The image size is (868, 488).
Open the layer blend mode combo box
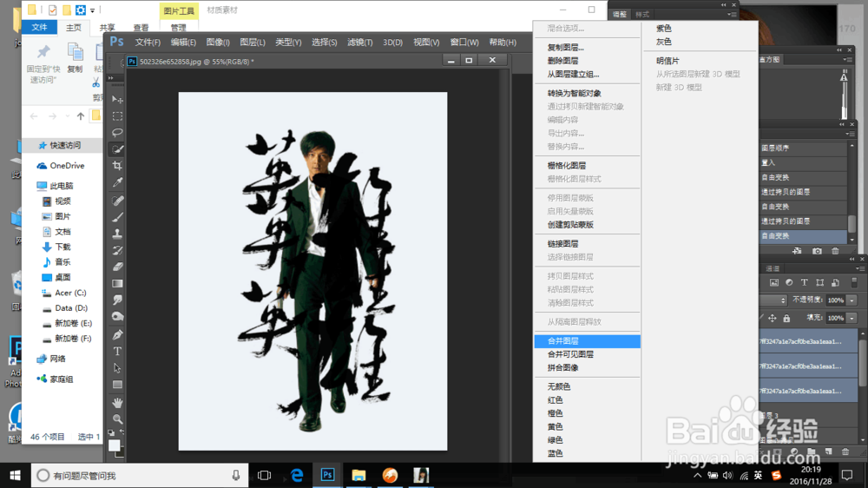point(774,300)
